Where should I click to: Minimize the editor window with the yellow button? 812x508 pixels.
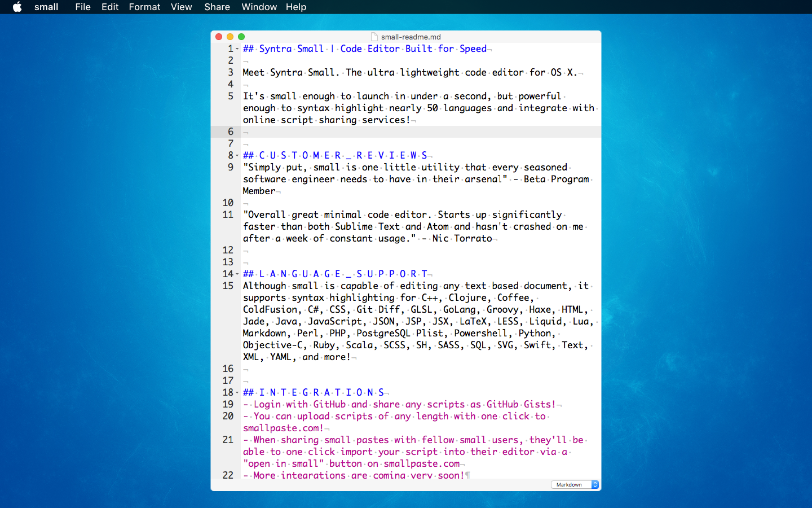[x=230, y=37]
